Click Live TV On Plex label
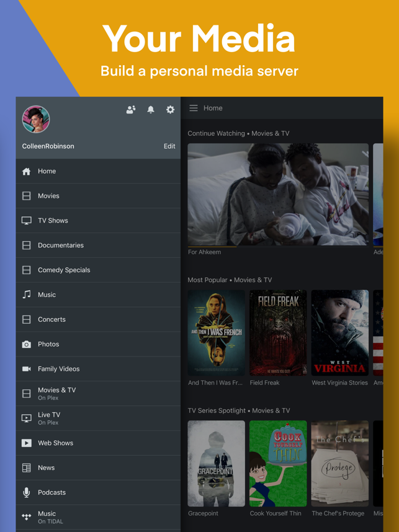 [49, 419]
